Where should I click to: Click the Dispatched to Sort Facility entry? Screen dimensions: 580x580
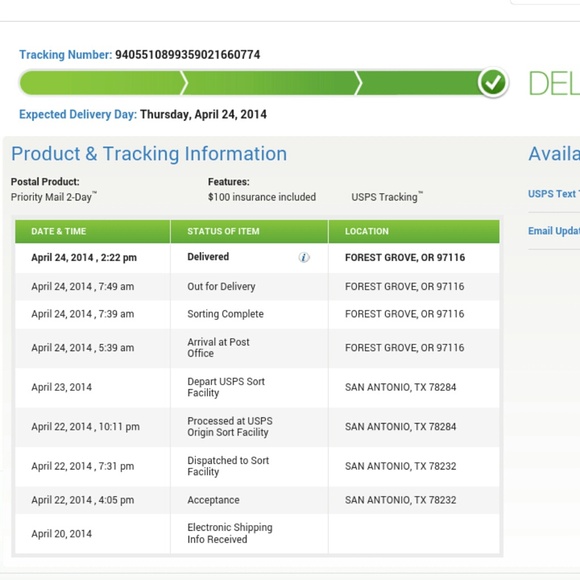point(228,466)
